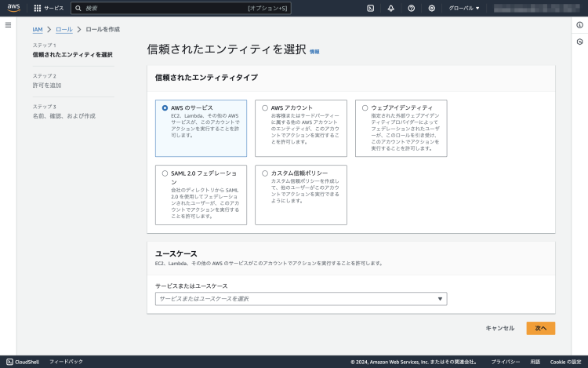Click the IAM breadcrumb link
This screenshot has height=368, width=588.
(38, 29)
